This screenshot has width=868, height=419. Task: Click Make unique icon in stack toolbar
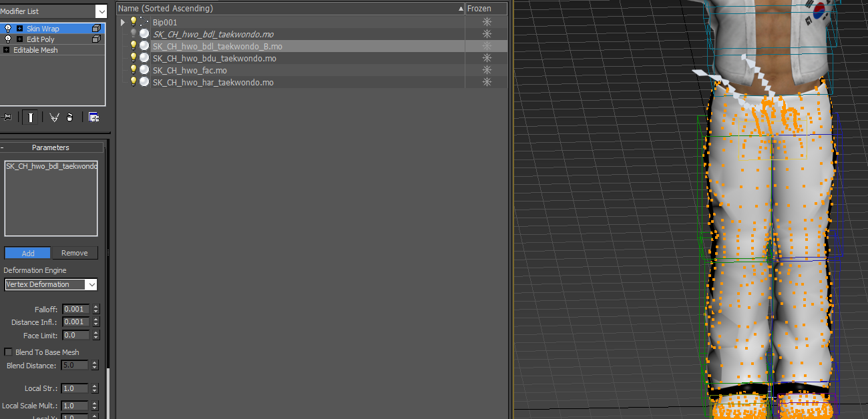pos(54,117)
